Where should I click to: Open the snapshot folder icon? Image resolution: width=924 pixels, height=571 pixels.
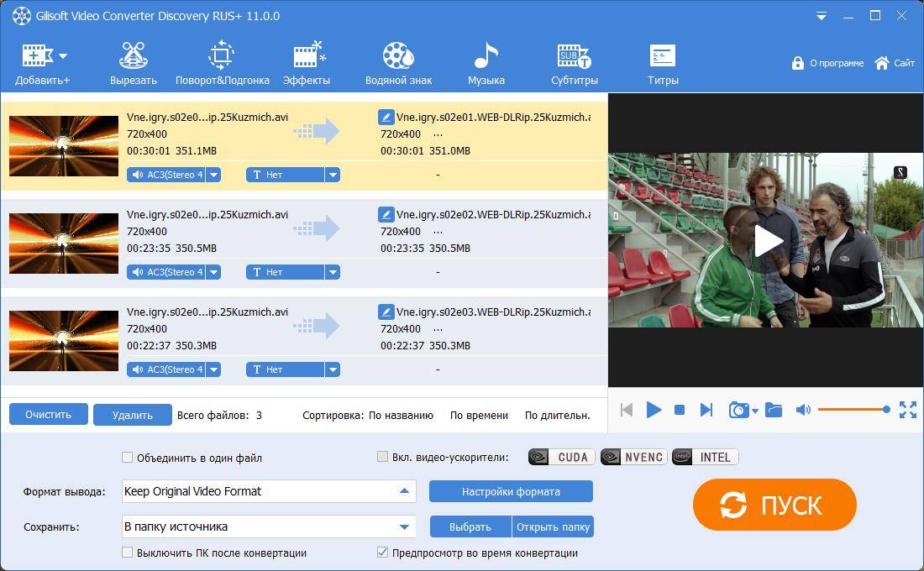tap(774, 410)
